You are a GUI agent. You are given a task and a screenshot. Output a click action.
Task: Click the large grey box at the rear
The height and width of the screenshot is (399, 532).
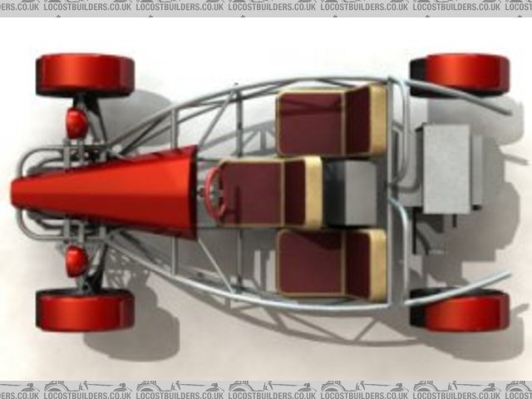tap(447, 166)
